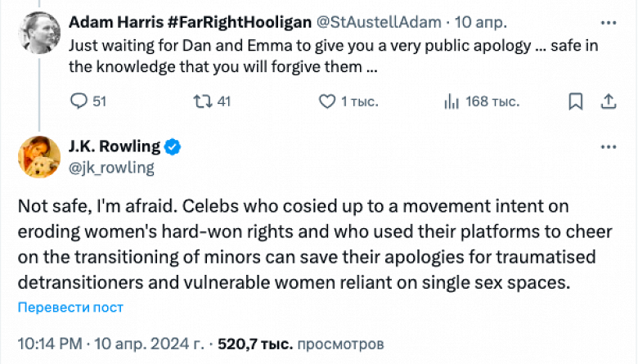Click the J.K. Rowling display name
The height and width of the screenshot is (364, 638).
click(115, 147)
